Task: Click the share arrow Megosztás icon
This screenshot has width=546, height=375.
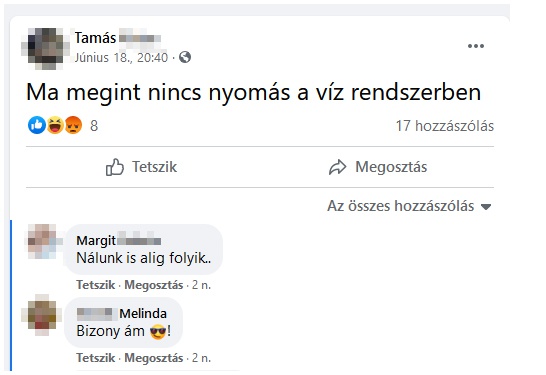Action: (x=337, y=167)
